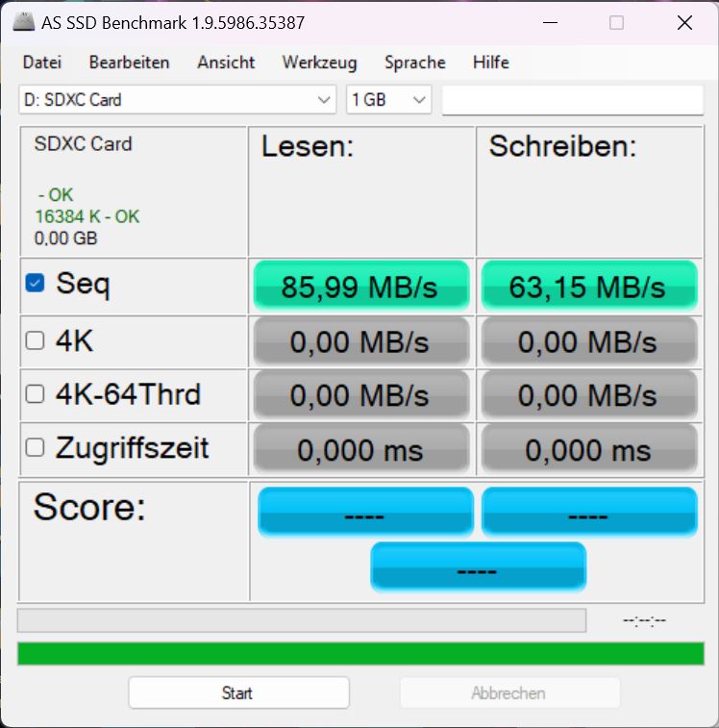Minimize the AS SSD Benchmark window
Screen dimensions: 719x728
click(550, 22)
